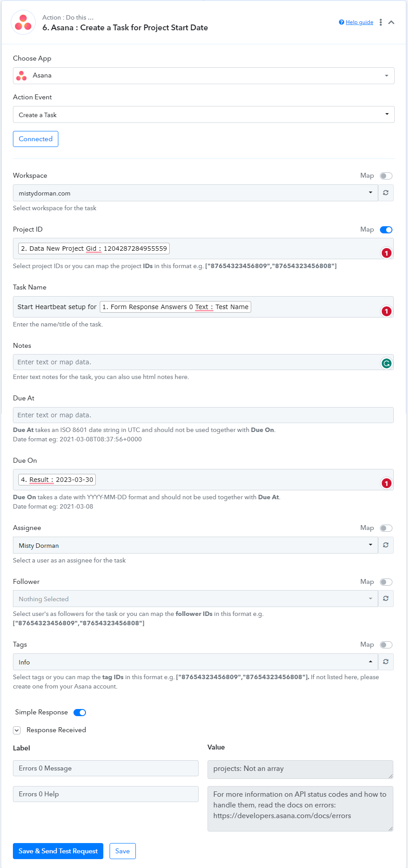Image resolution: width=408 pixels, height=868 pixels.
Task: Click the 'projects: Not an array' value box
Action: point(300,770)
